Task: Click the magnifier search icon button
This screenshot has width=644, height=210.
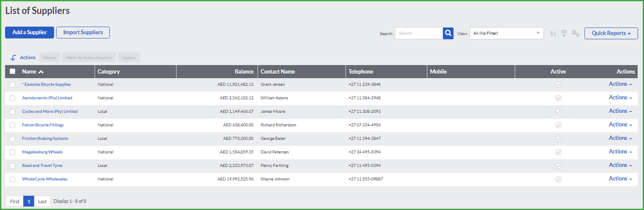Action: (x=448, y=33)
